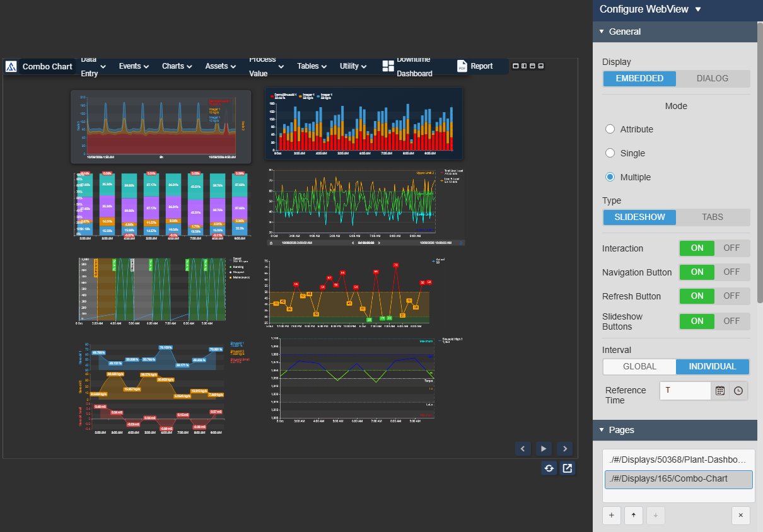This screenshot has width=763, height=532.
Task: Open the Downtime Dashboard link
Action: coord(414,66)
